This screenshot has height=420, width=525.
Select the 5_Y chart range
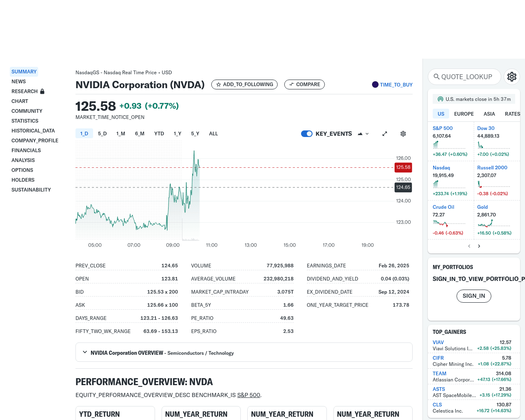tap(195, 134)
